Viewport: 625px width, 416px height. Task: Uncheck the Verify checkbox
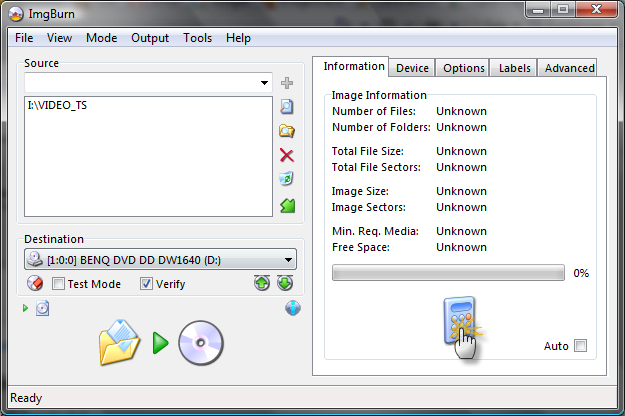point(146,284)
